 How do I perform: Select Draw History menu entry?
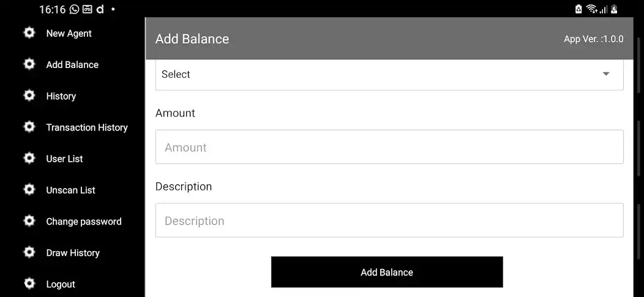click(x=73, y=253)
